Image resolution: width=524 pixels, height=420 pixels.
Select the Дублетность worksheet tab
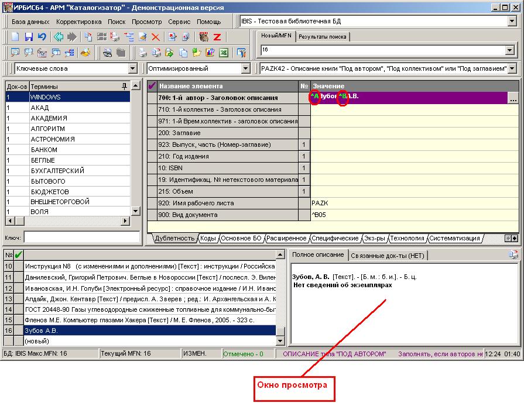(x=175, y=239)
